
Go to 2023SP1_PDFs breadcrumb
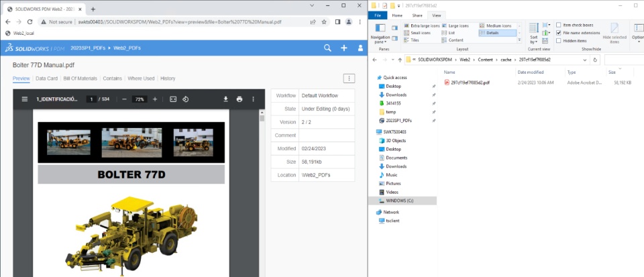coord(88,48)
